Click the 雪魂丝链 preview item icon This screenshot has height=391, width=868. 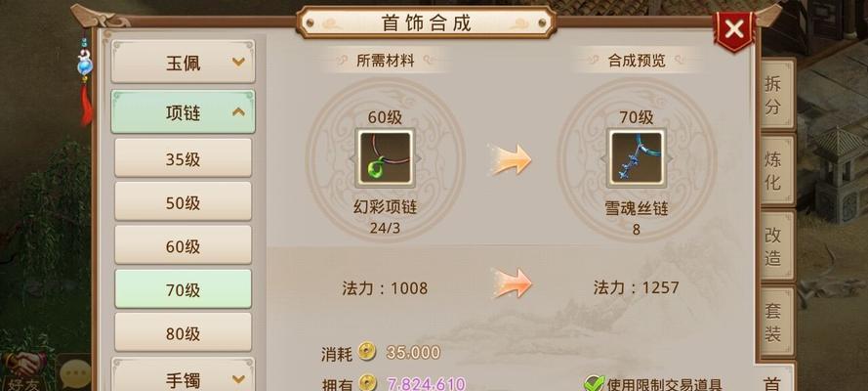[636, 158]
